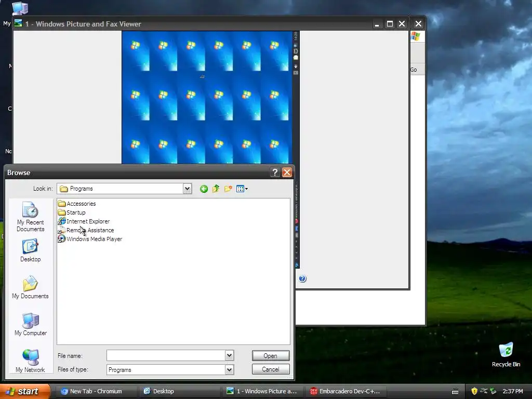Close the Browse dialog
The height and width of the screenshot is (399, 532).
click(287, 172)
